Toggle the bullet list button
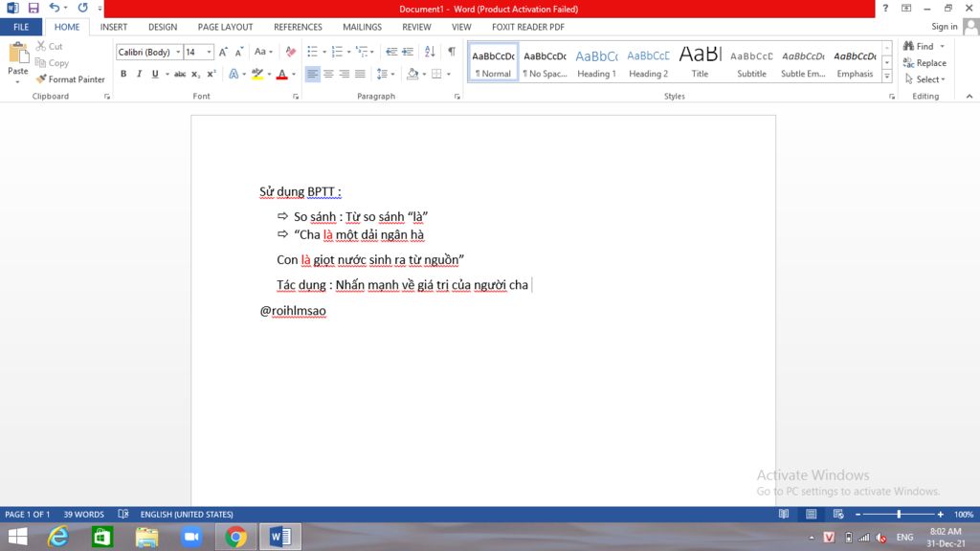Viewport: 980px width, 551px height. pos(313,52)
